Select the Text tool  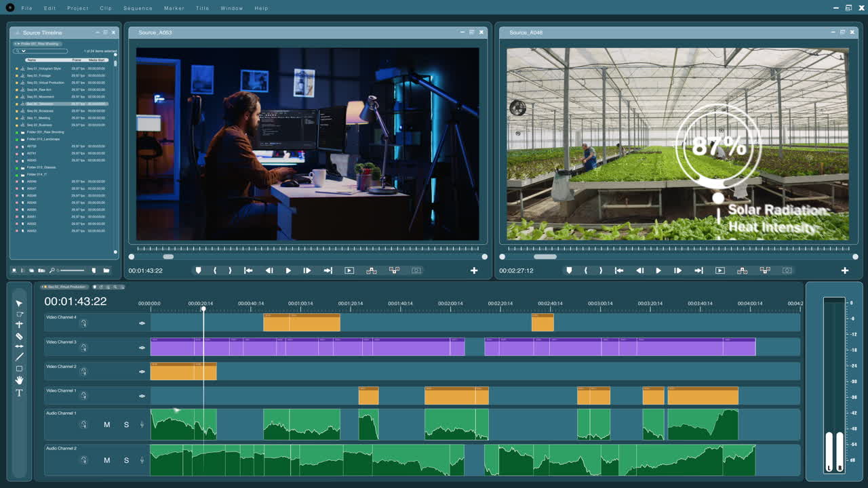tap(19, 391)
